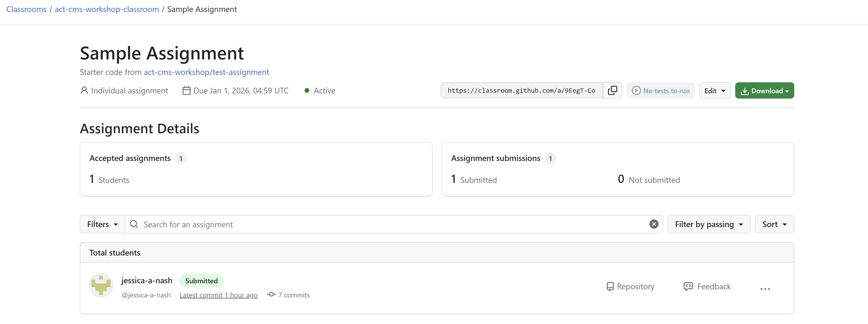Viewport: 868px width, 324px height.
Task: Click the green Active status dot
Action: coord(307,90)
